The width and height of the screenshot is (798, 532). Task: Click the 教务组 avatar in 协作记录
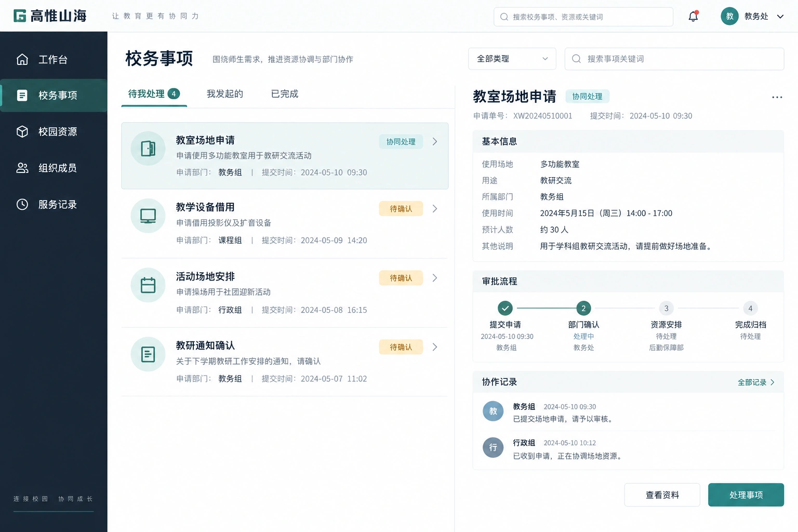coord(493,411)
